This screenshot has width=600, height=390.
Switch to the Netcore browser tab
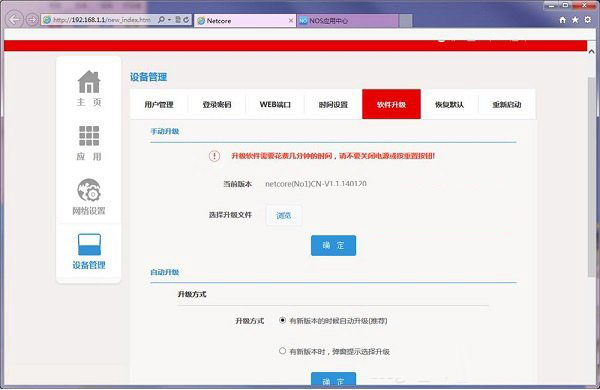click(245, 21)
